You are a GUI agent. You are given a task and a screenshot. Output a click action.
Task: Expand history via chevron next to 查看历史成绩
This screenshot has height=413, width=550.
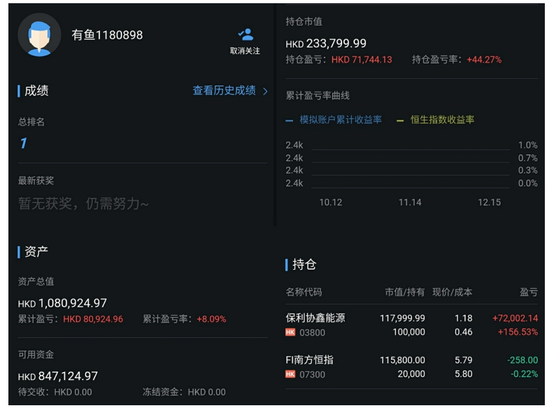tap(265, 91)
